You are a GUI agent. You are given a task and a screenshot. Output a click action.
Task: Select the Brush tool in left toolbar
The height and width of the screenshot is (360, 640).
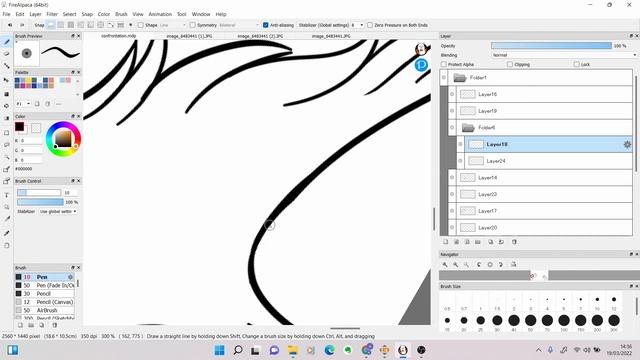pos(7,42)
